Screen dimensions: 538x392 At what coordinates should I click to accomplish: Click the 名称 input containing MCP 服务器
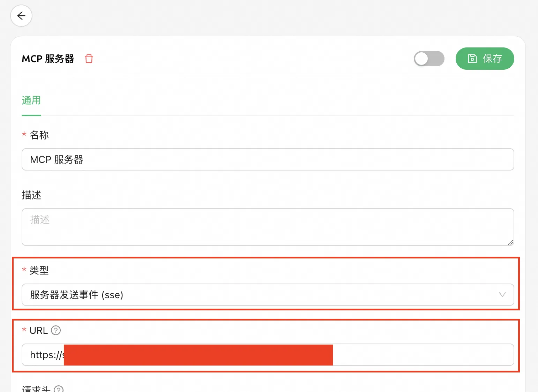[268, 159]
